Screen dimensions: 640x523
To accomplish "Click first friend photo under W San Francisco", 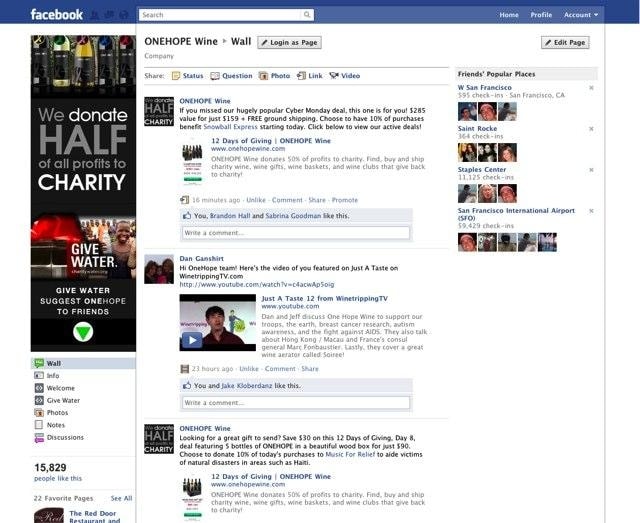I will 467,111.
